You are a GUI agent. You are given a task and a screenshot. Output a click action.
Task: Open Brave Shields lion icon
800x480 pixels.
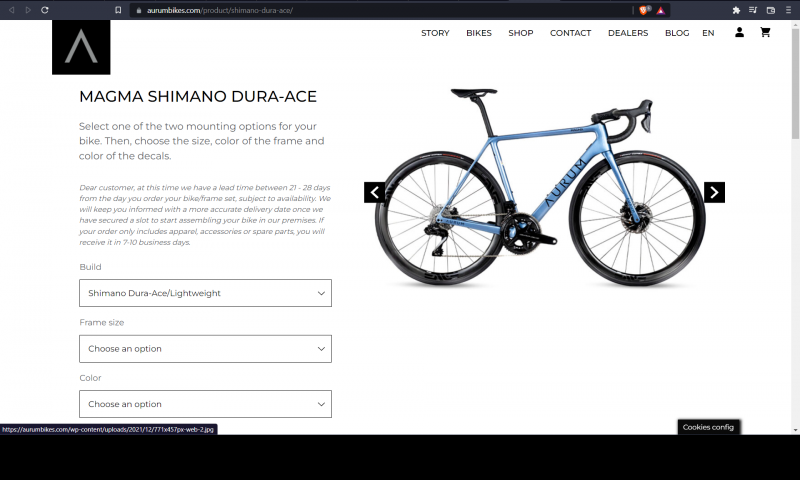[644, 10]
